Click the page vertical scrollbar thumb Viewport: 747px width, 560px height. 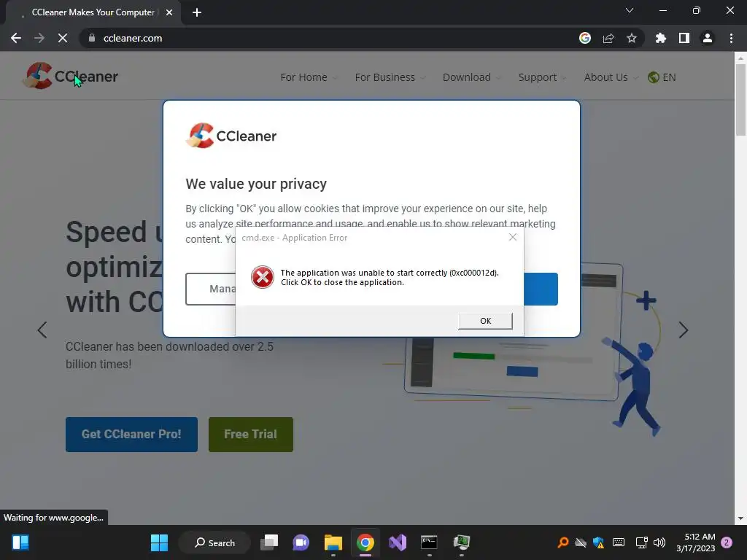tap(740, 99)
